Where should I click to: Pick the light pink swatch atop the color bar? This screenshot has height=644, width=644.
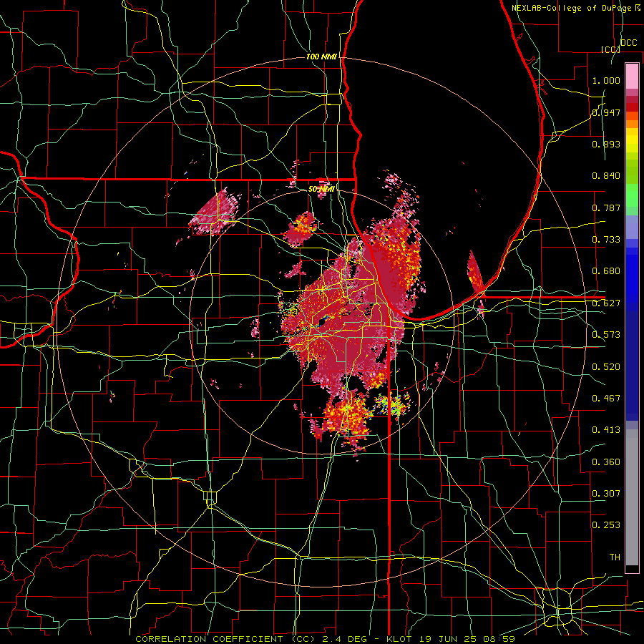632,76
